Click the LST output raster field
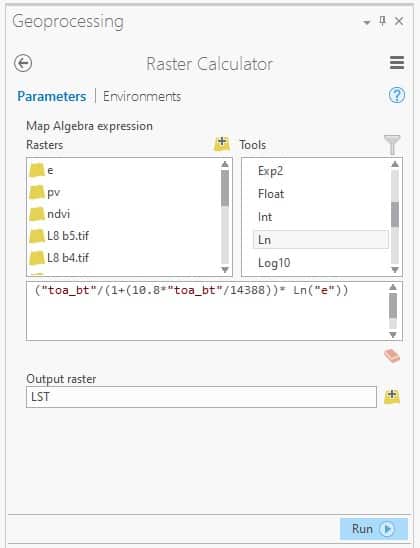The height and width of the screenshot is (548, 420). 201,397
